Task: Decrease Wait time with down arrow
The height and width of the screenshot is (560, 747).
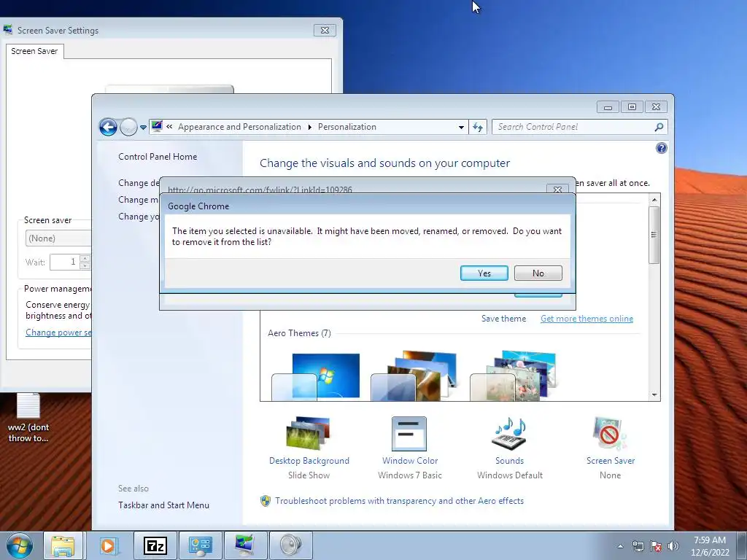Action: 85,265
